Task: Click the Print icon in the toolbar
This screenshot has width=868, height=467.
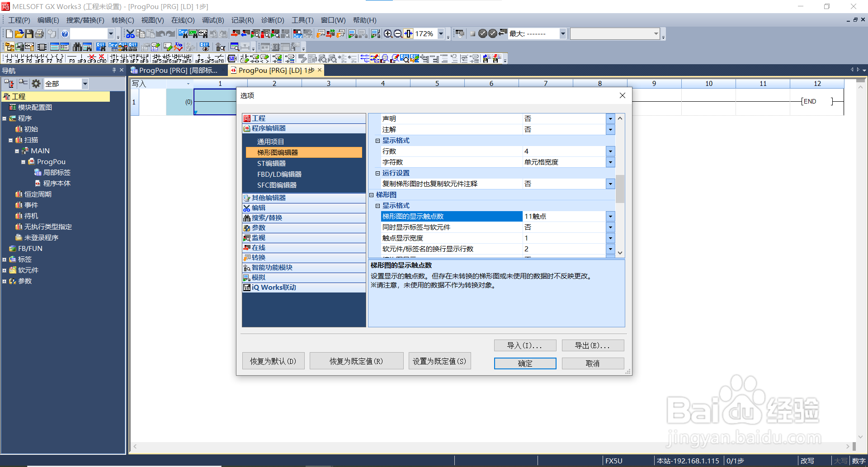Action: click(39, 34)
